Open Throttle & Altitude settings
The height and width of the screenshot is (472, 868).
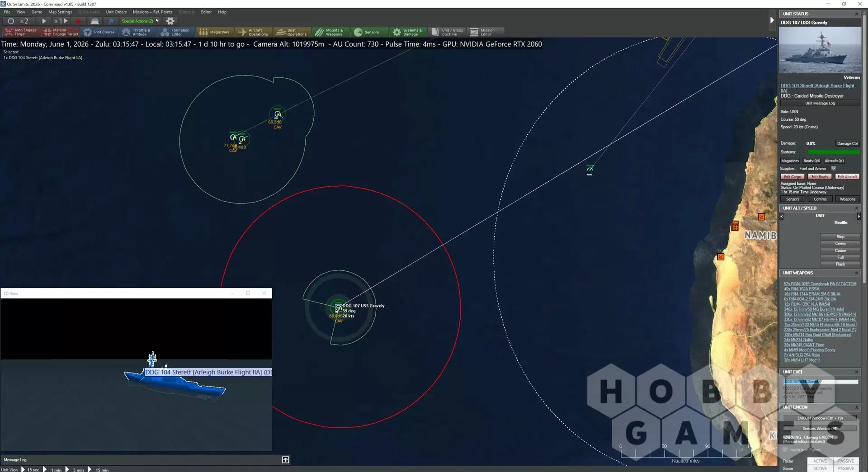pos(138,32)
